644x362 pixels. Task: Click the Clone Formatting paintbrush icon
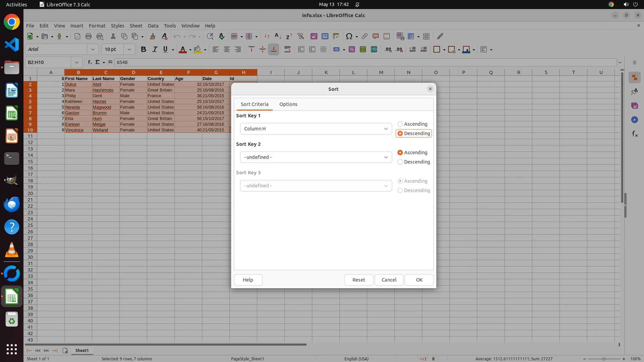153,36
